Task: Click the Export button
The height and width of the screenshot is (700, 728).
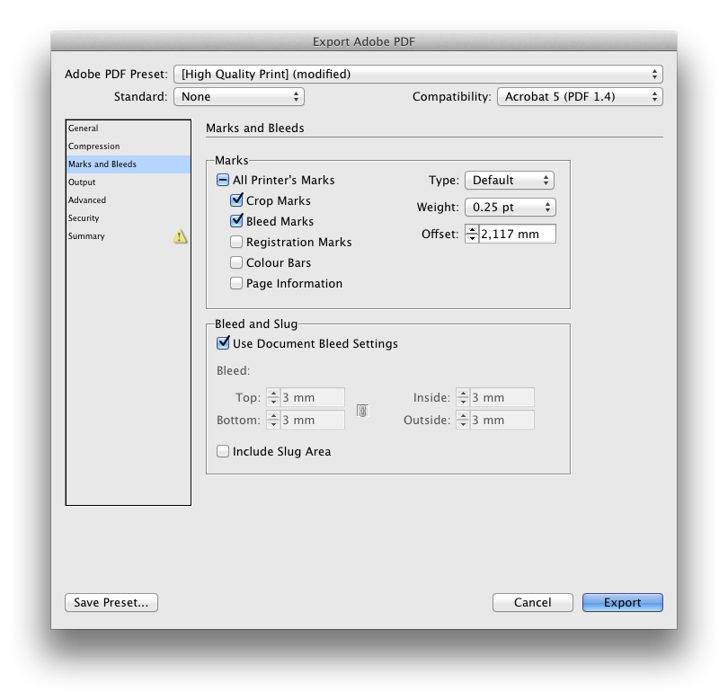Action: tap(623, 603)
